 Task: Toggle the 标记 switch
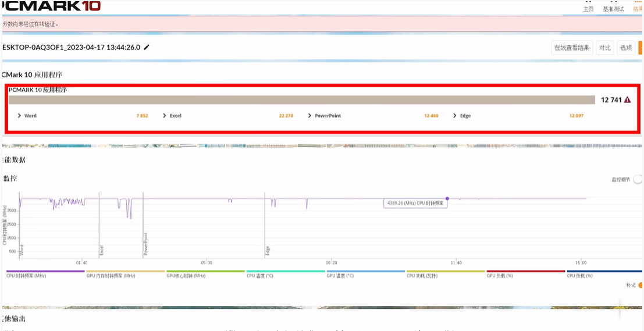tap(641, 286)
